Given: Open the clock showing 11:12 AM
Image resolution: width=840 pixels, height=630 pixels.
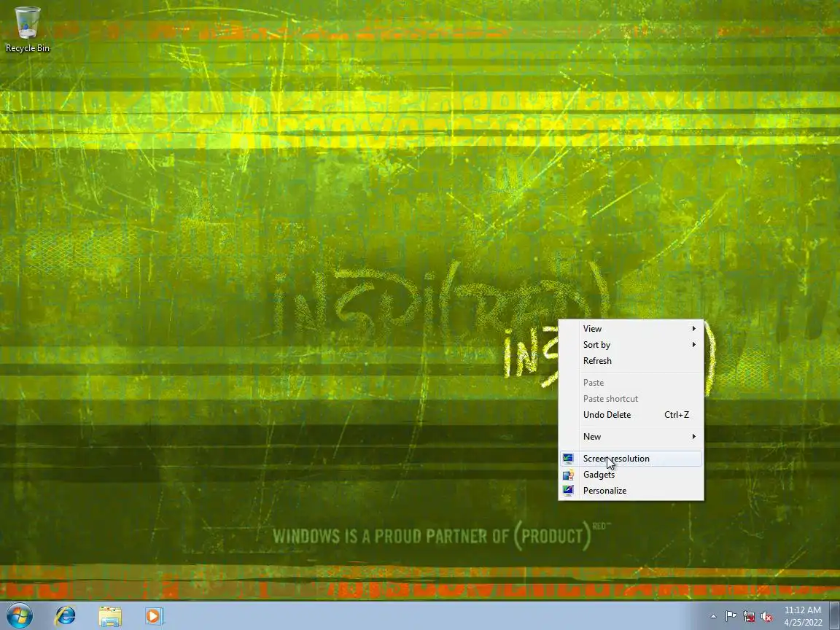Looking at the screenshot, I should pyautogui.click(x=803, y=616).
